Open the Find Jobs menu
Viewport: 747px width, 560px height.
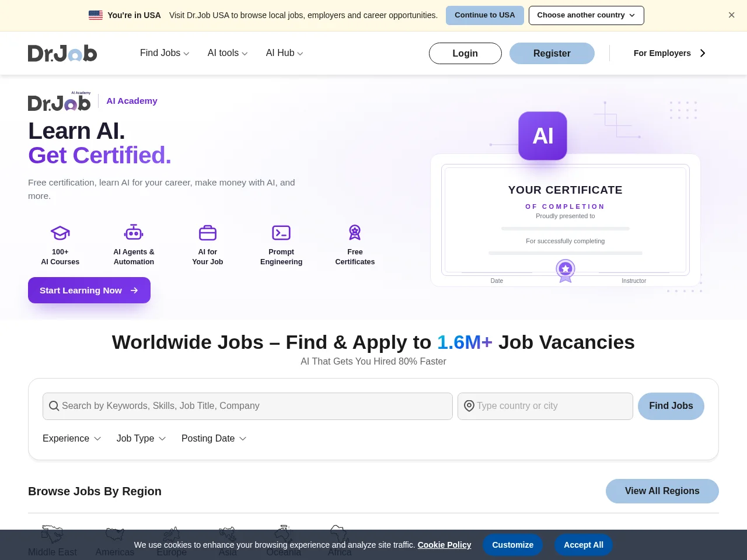(x=165, y=53)
